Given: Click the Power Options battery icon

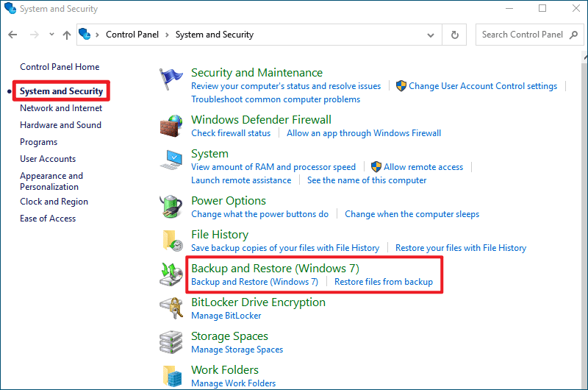Looking at the screenshot, I should coord(171,207).
